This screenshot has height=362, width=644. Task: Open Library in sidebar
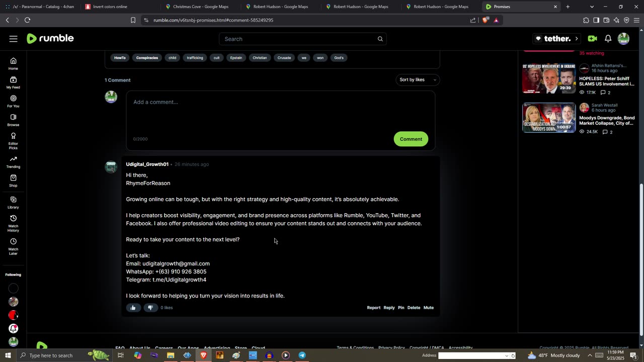[x=13, y=203]
